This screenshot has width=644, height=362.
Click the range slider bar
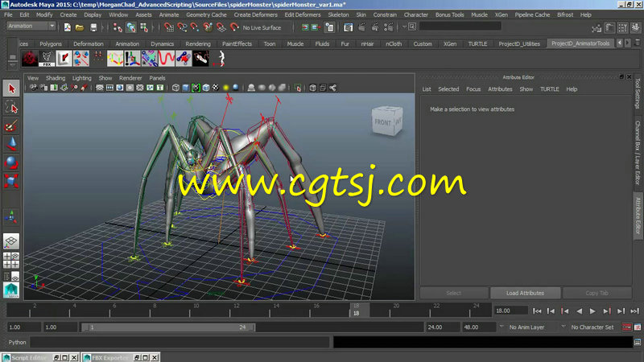point(168,327)
